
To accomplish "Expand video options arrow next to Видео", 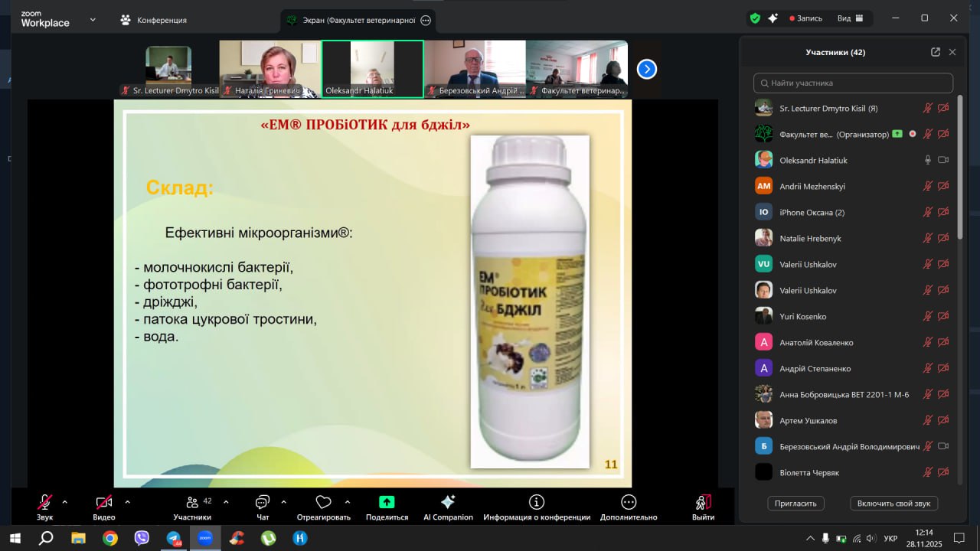I will coord(127,502).
